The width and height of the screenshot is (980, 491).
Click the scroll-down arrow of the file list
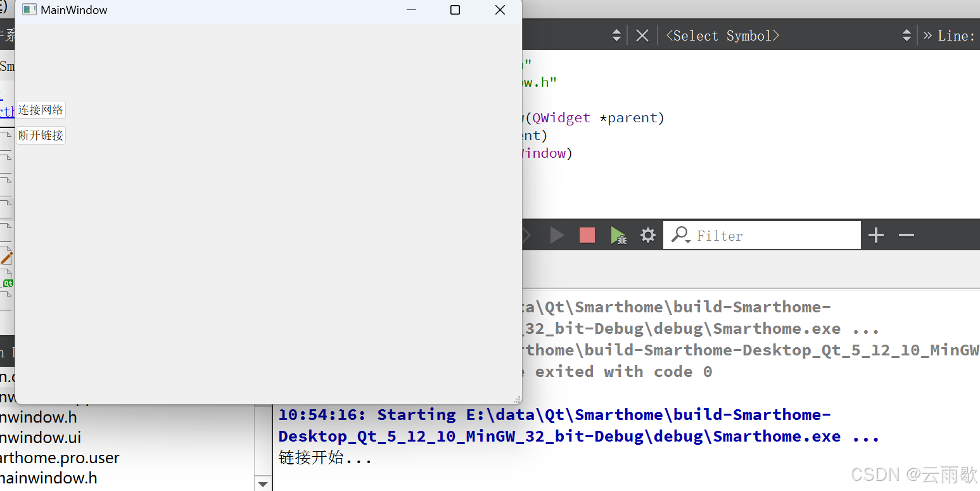(263, 484)
